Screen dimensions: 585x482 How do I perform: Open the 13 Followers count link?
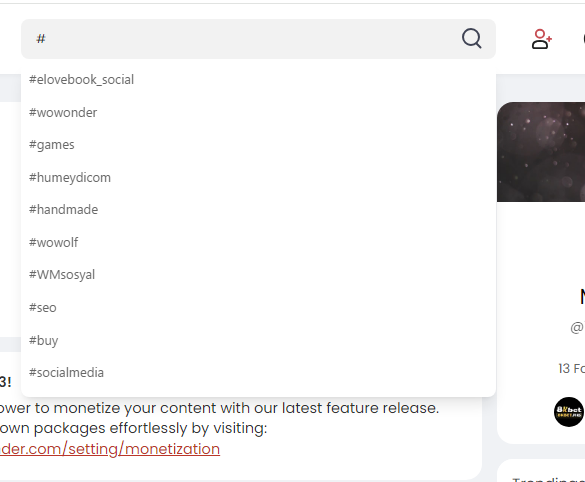click(572, 369)
